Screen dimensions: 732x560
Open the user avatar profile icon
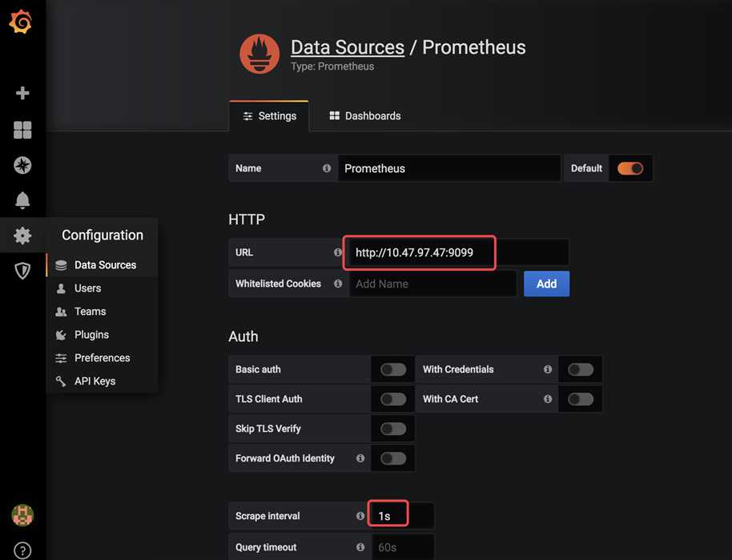pyautogui.click(x=22, y=516)
